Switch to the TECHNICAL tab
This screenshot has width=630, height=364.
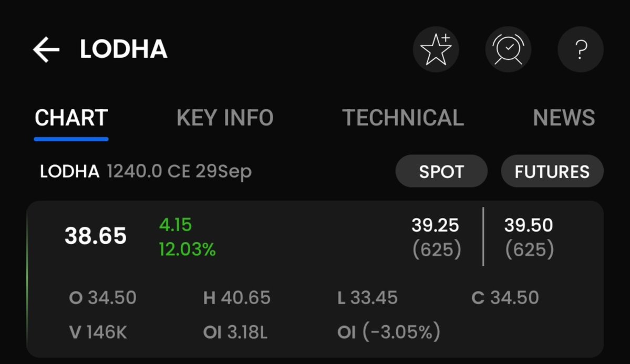pos(403,118)
